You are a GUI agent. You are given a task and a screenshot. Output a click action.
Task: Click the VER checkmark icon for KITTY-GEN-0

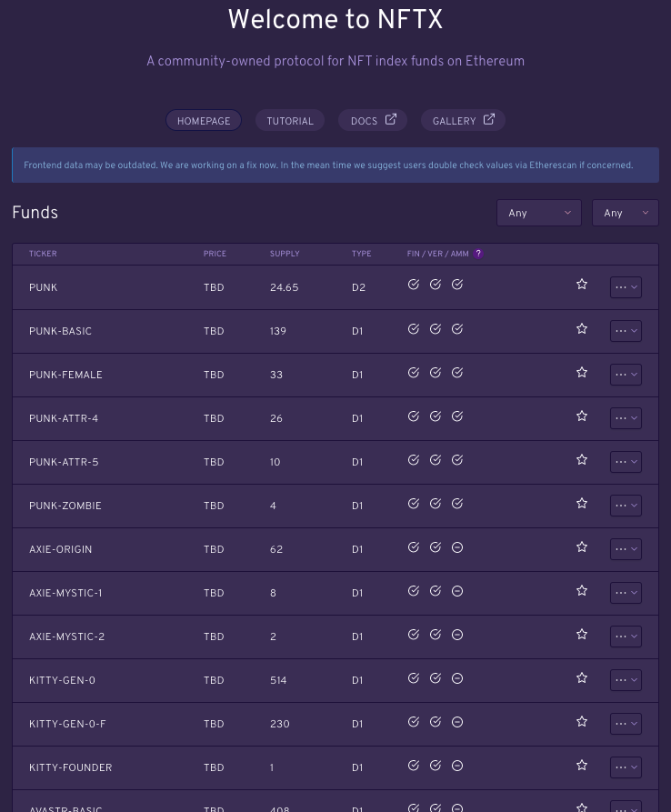pos(436,677)
